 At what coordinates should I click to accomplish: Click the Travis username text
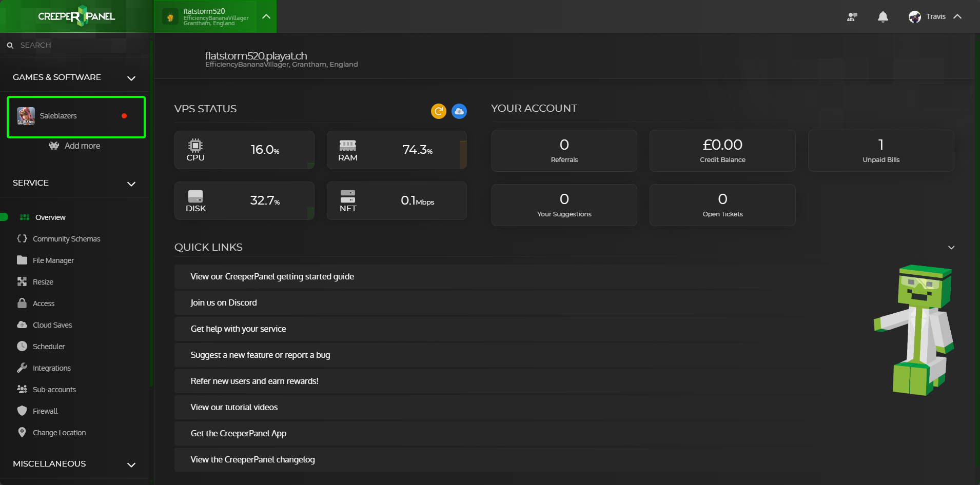point(936,16)
